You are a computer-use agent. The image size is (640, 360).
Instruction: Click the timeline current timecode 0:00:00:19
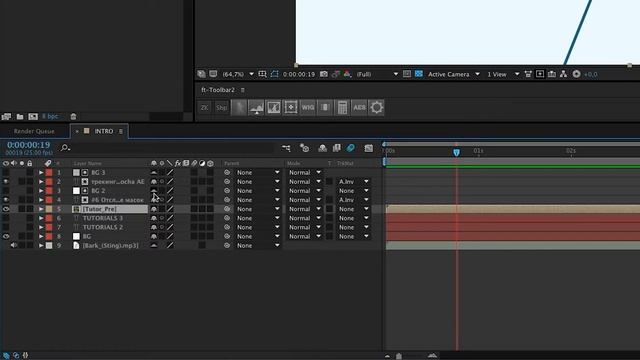click(x=28, y=145)
